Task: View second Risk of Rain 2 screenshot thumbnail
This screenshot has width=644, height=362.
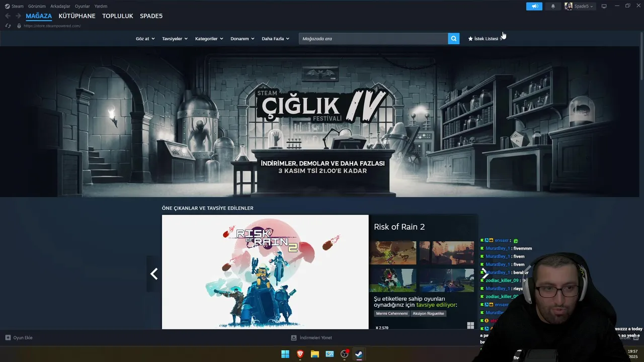Action: pyautogui.click(x=447, y=253)
